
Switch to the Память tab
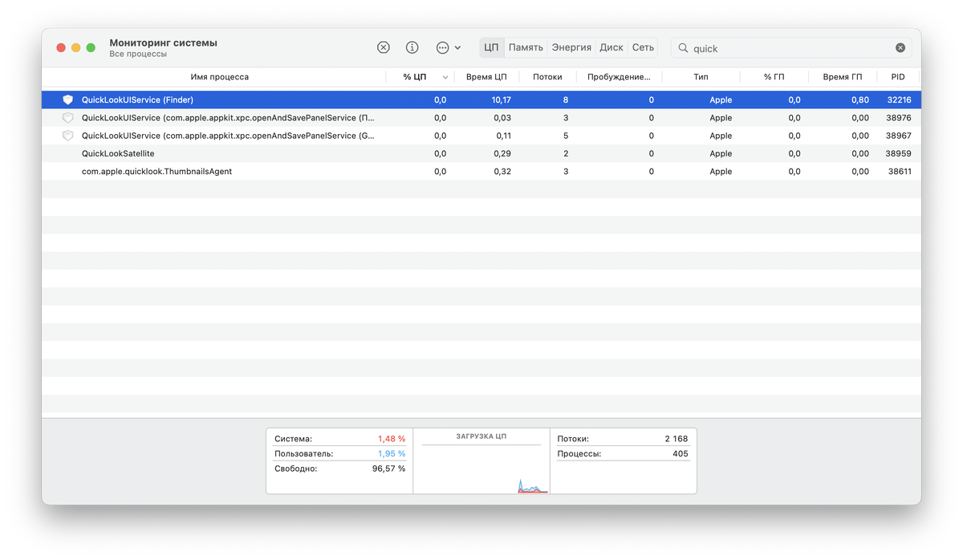coord(526,47)
